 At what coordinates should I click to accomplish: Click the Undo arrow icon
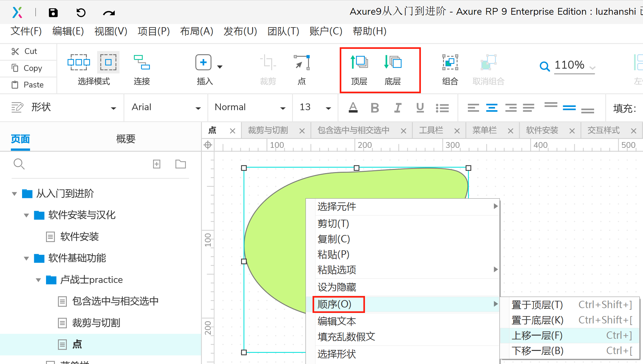tap(81, 13)
